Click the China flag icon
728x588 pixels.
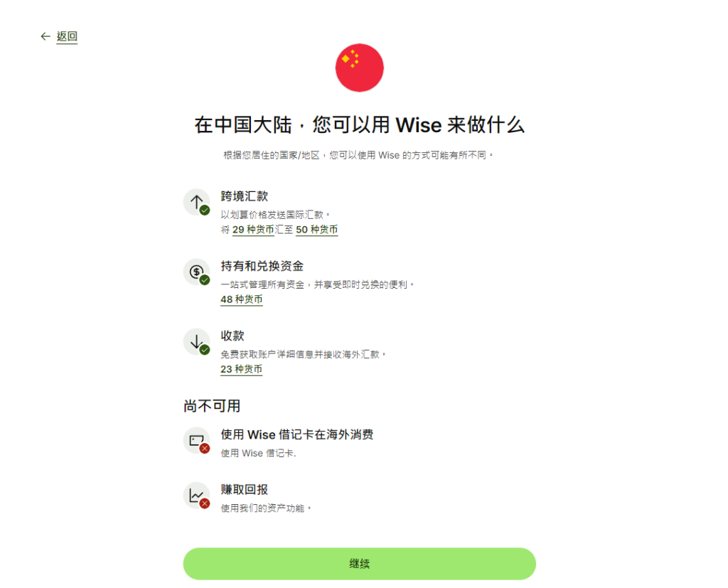point(359,68)
